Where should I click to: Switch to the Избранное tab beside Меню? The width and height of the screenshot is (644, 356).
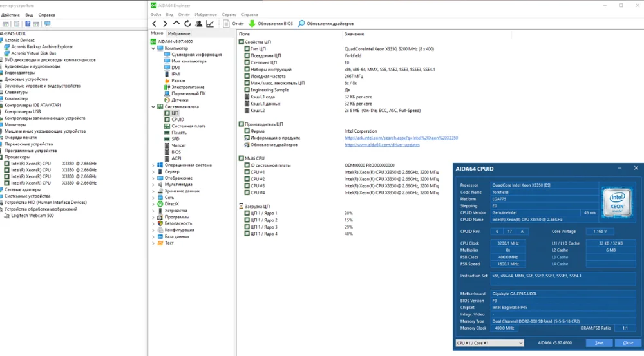[x=179, y=33]
